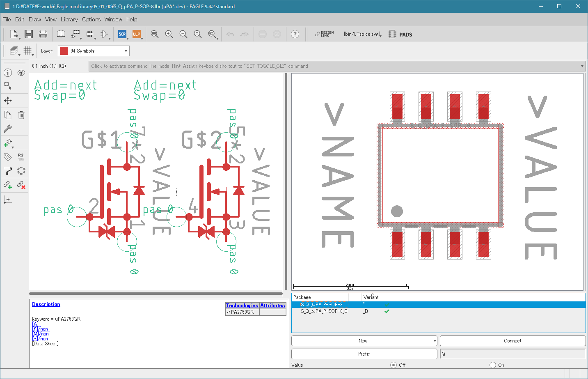Open the New package variant dropdown
Screen dimensions: 588x379
(x=364, y=341)
